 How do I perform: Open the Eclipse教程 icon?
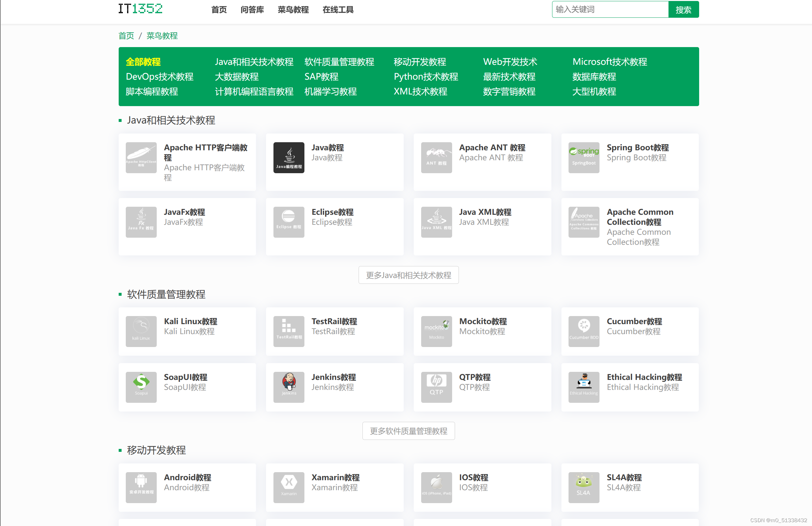[x=289, y=222]
